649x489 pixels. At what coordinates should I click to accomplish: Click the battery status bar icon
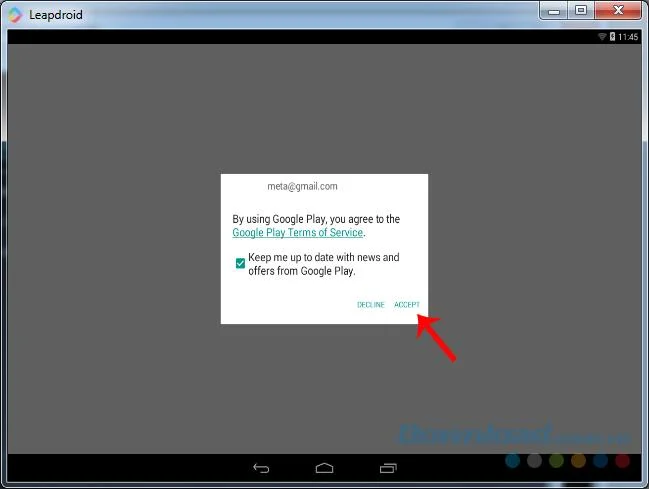point(612,37)
